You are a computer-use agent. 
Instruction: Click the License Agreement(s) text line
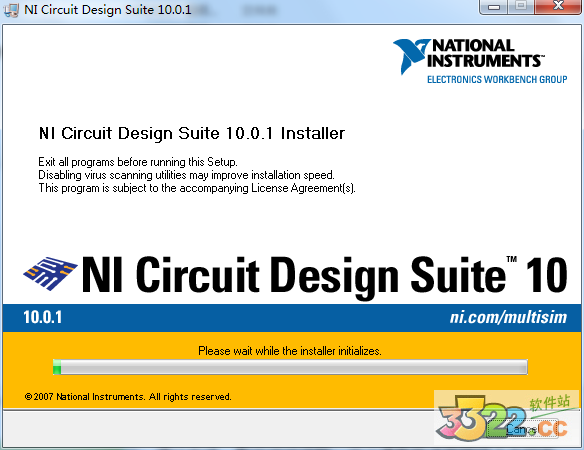point(197,188)
